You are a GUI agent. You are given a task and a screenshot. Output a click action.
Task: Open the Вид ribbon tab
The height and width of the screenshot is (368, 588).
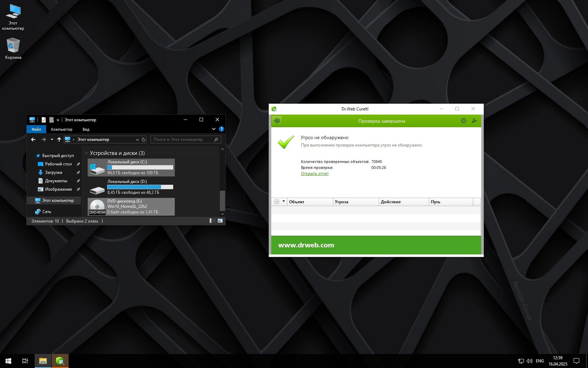(86, 129)
